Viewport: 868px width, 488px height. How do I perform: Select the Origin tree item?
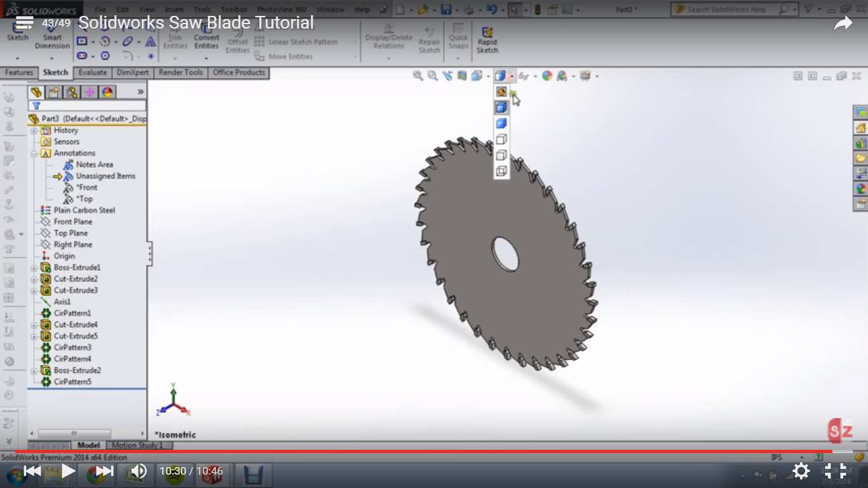(58, 256)
